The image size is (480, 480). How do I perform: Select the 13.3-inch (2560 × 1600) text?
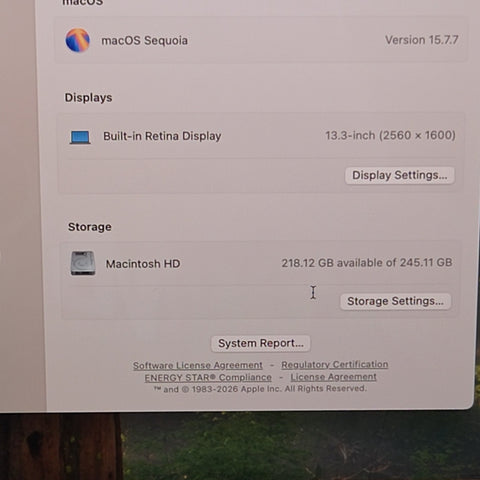[x=390, y=135]
